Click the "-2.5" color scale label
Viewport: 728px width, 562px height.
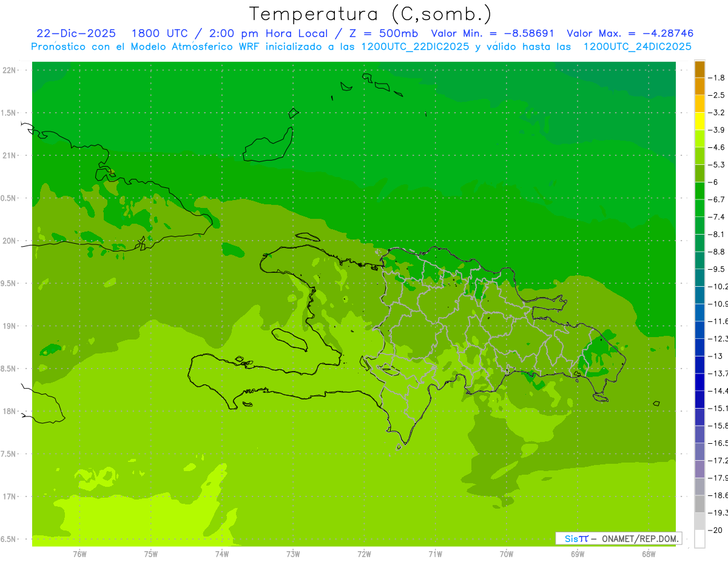[716, 95]
